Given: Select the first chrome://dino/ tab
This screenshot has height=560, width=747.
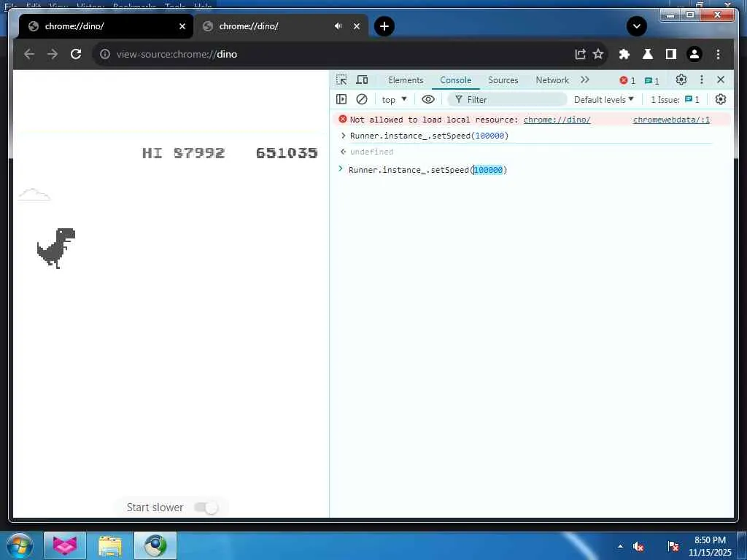Looking at the screenshot, I should [106, 26].
